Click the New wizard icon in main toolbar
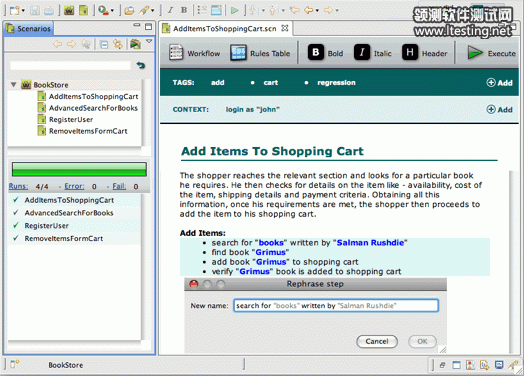The width and height of the screenshot is (524, 376). [x=14, y=10]
